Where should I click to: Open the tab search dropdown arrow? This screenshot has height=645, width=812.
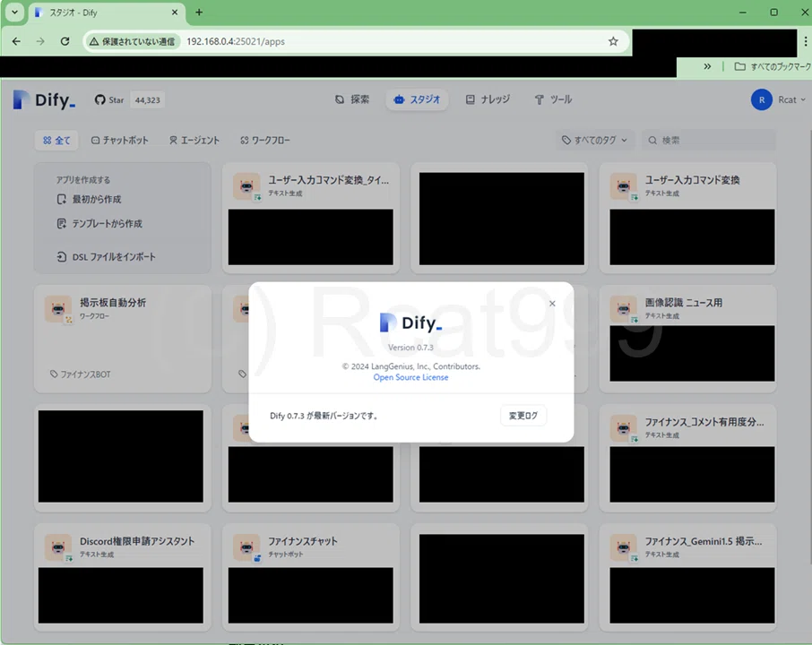pyautogui.click(x=14, y=13)
